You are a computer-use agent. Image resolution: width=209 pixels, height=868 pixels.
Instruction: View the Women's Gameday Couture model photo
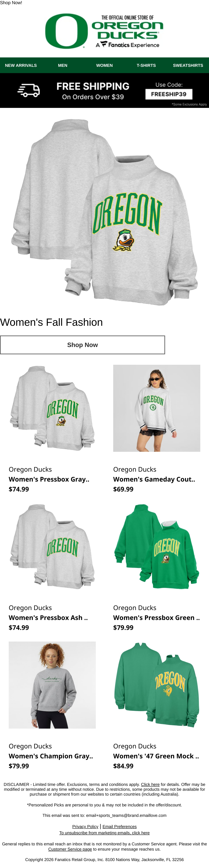pyautogui.click(x=157, y=408)
